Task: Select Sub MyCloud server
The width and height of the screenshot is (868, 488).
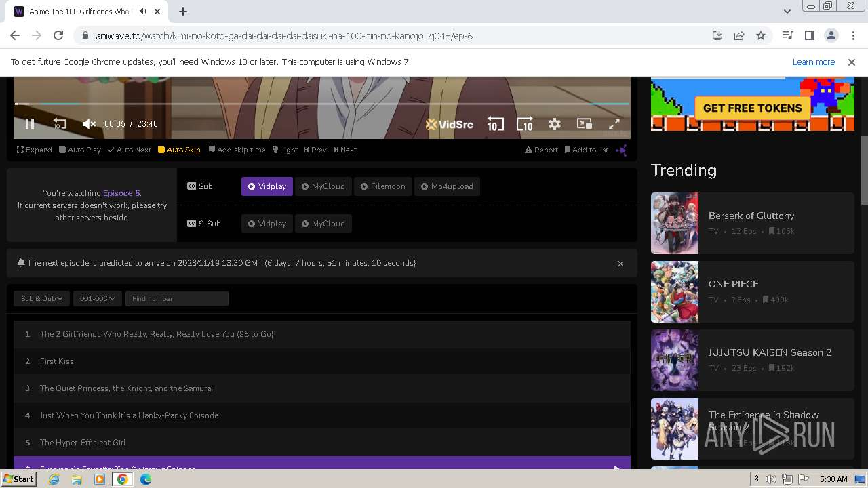Action: click(x=323, y=186)
